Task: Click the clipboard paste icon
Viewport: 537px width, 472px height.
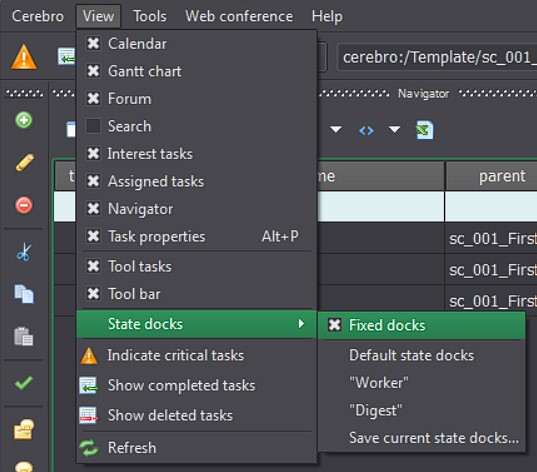Action: (x=24, y=337)
